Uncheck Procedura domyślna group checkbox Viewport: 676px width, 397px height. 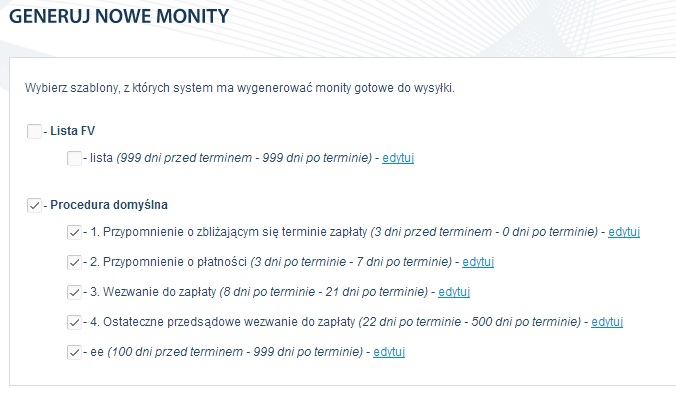click(34, 205)
